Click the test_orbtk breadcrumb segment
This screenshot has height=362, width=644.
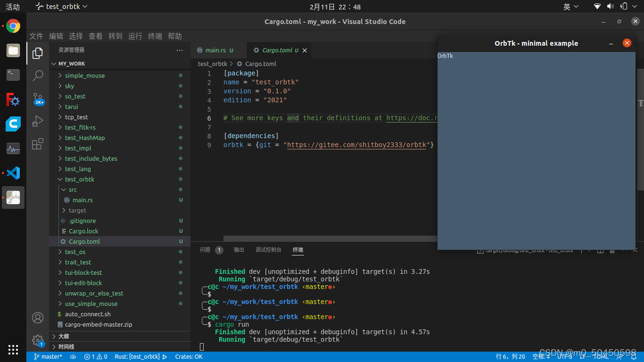tap(213, 64)
